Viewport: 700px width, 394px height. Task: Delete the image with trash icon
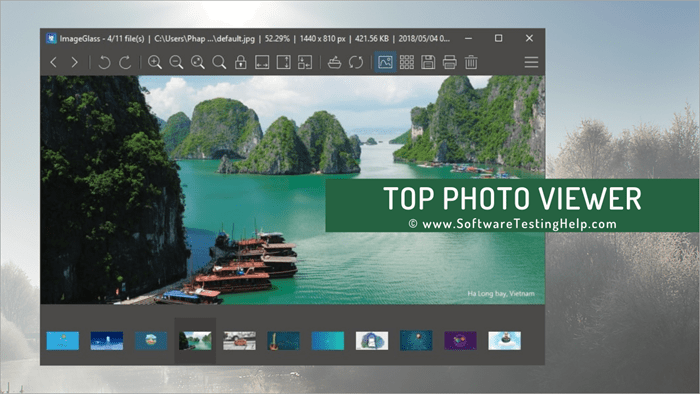(471, 62)
